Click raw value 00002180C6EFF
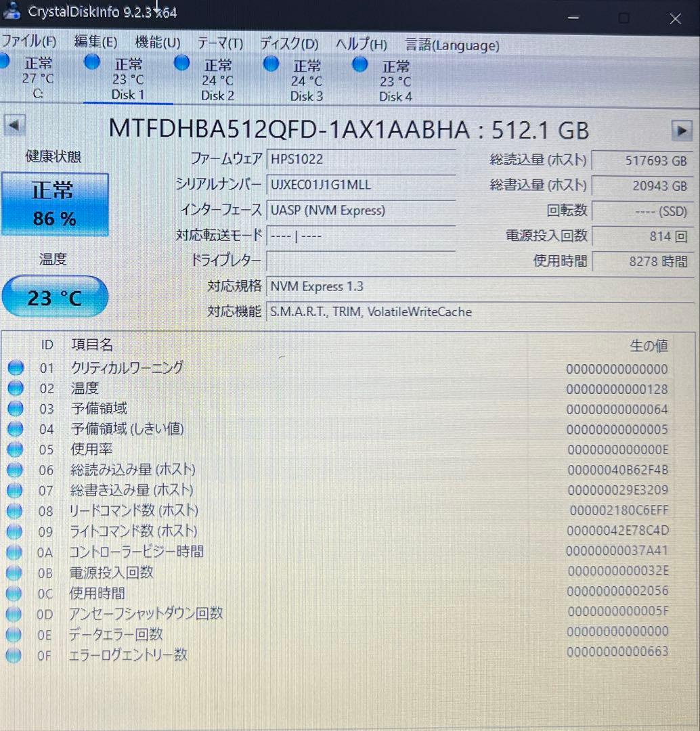This screenshot has width=700, height=731. click(x=619, y=510)
